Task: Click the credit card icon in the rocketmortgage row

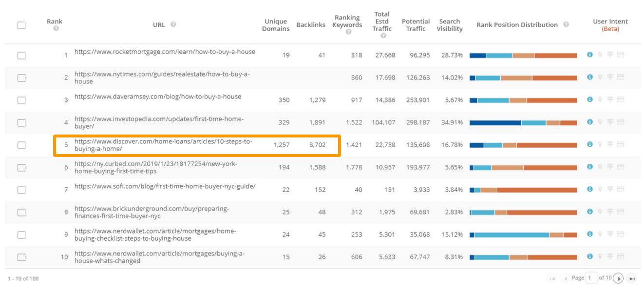Action: (x=621, y=55)
